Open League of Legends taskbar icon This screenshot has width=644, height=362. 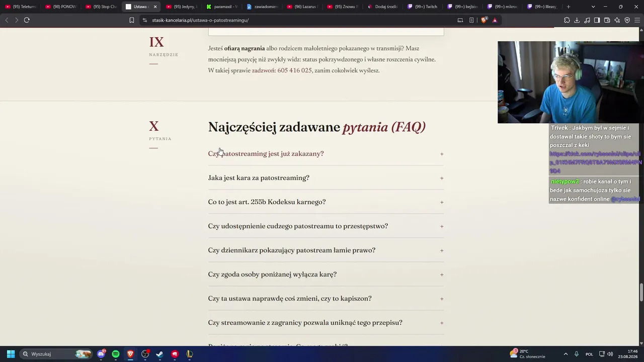[190, 354]
